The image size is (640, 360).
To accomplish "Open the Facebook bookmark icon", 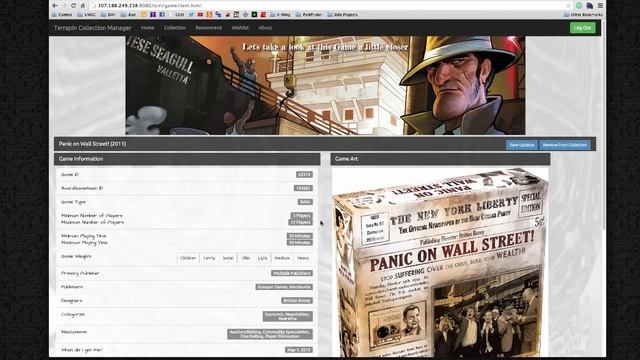I will [x=162, y=14].
